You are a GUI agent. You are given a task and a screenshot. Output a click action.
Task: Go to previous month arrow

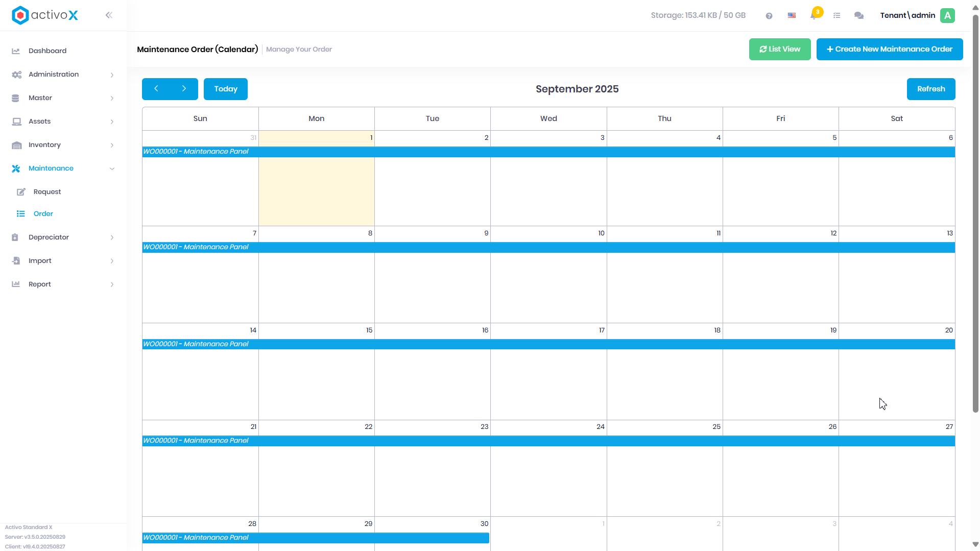point(156,89)
